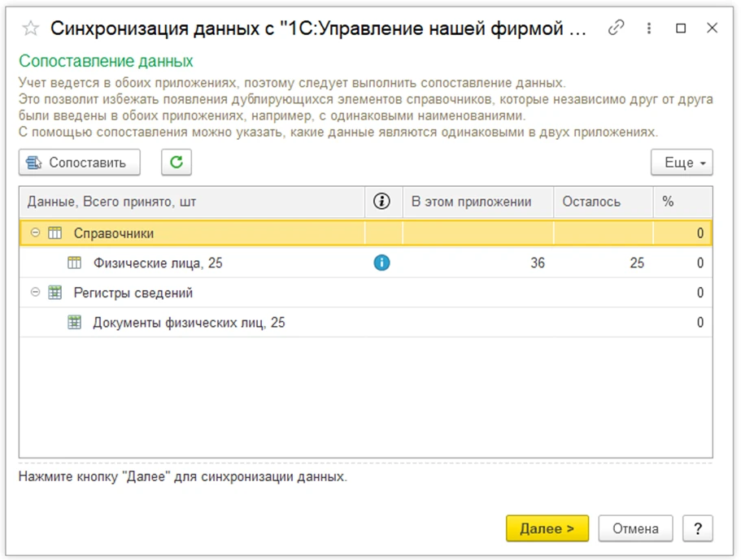This screenshot has height=560, width=741.
Task: Click the blue info icon beside Физические лица
Action: point(381,263)
